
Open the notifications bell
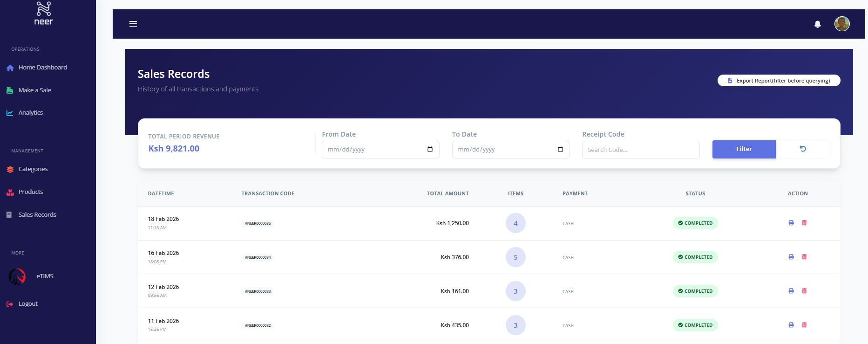tap(817, 24)
